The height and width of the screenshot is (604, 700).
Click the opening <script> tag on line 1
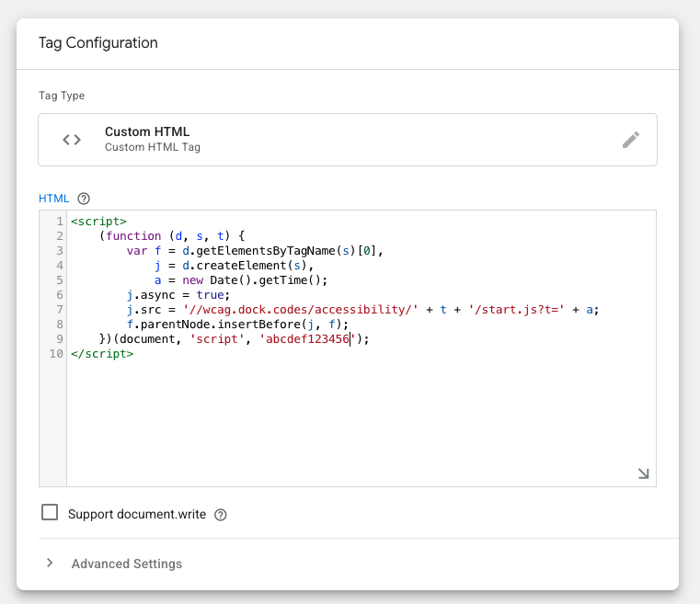[x=98, y=222]
